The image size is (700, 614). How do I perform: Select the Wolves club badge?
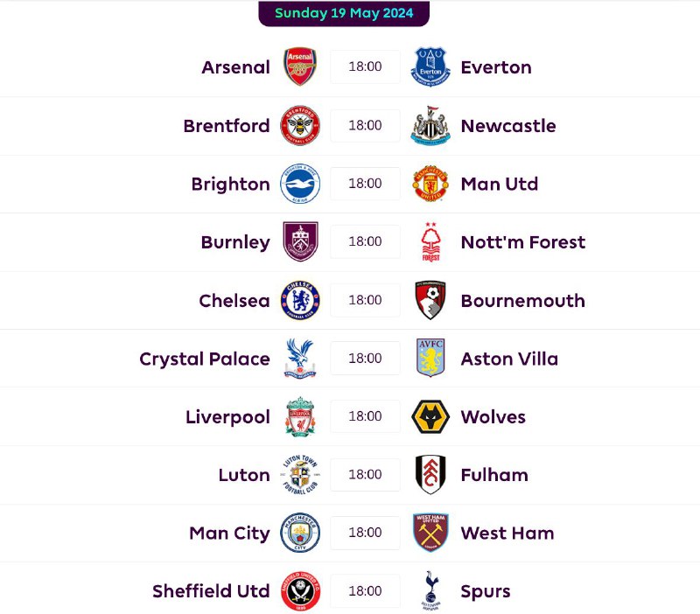coord(430,416)
